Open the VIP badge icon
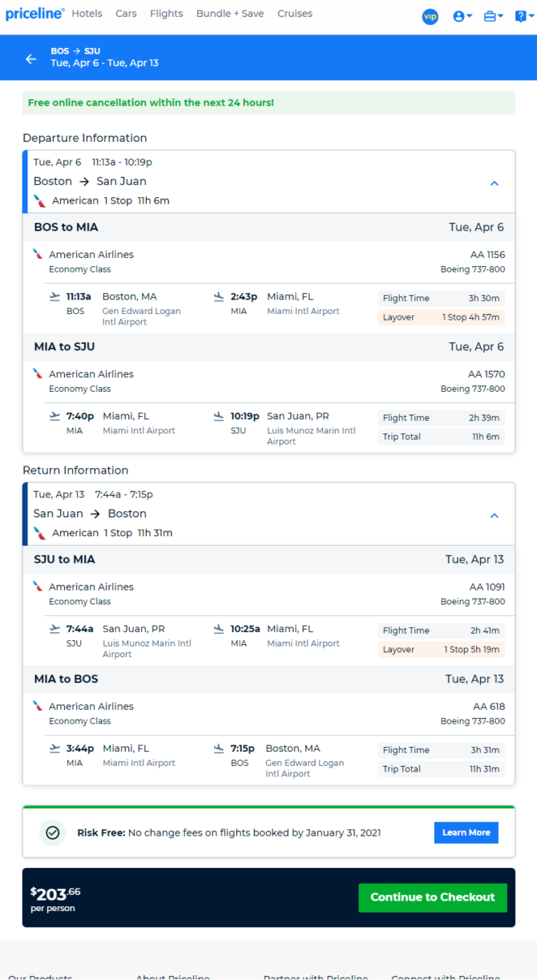This screenshot has height=980, width=537. click(430, 16)
